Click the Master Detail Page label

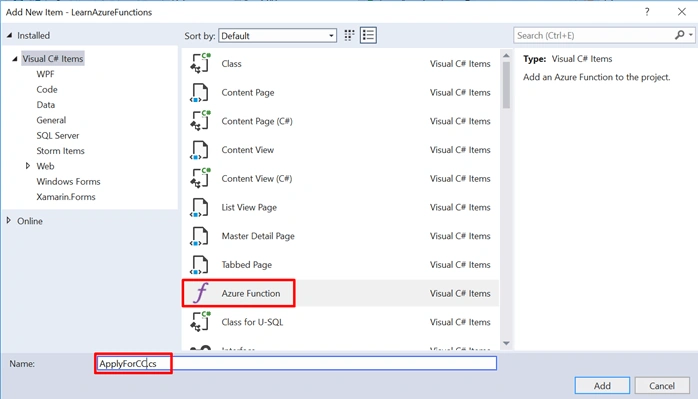258,236
